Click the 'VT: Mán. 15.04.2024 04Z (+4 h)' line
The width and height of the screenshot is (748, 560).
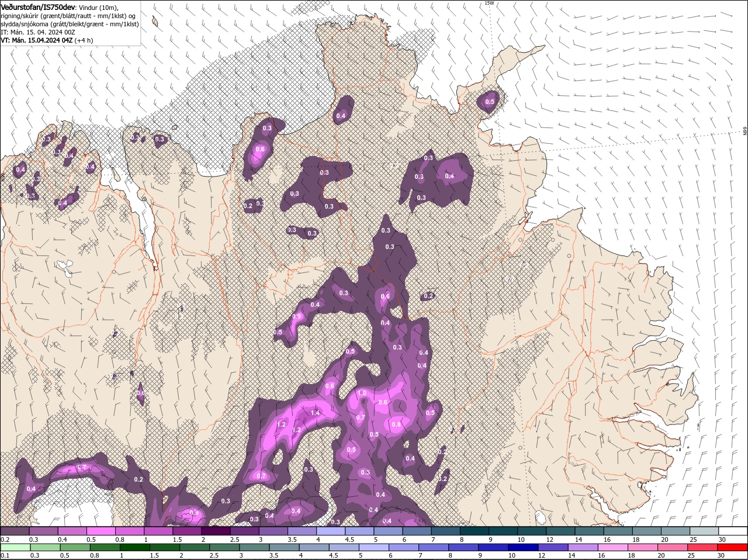47,40
